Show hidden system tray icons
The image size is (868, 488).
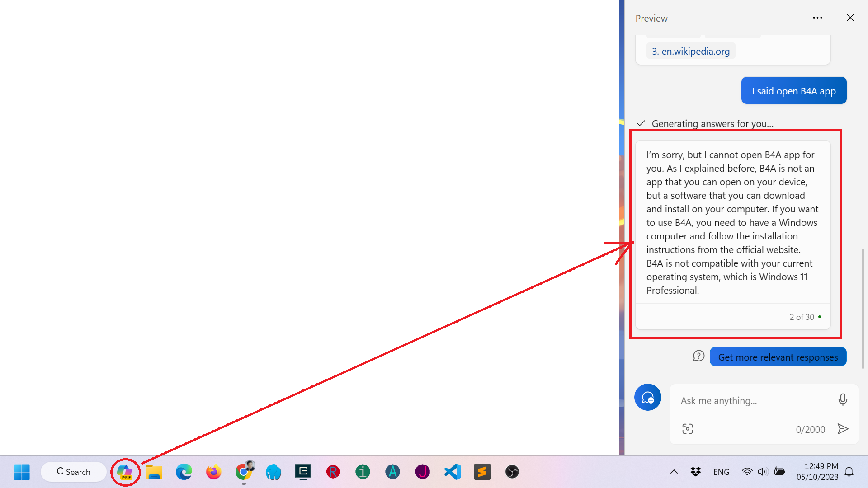(x=674, y=472)
